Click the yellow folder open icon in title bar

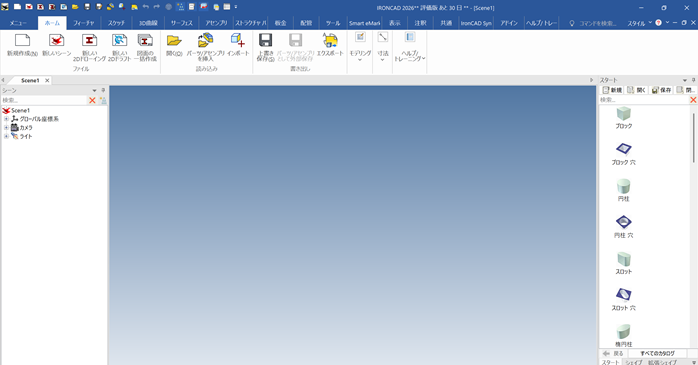75,7
